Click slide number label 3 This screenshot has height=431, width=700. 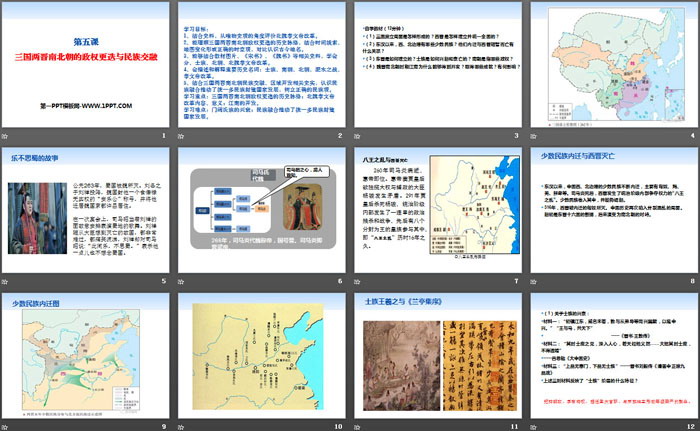517,135
